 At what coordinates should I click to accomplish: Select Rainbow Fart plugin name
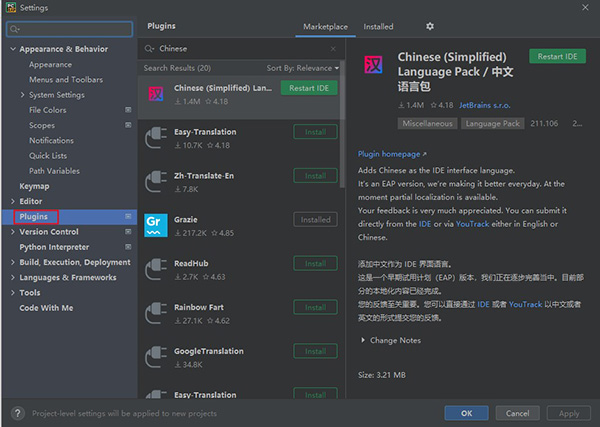point(199,307)
